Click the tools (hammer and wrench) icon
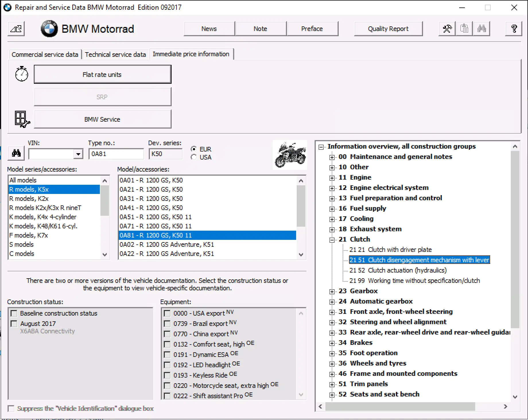528x420 pixels. [x=447, y=29]
